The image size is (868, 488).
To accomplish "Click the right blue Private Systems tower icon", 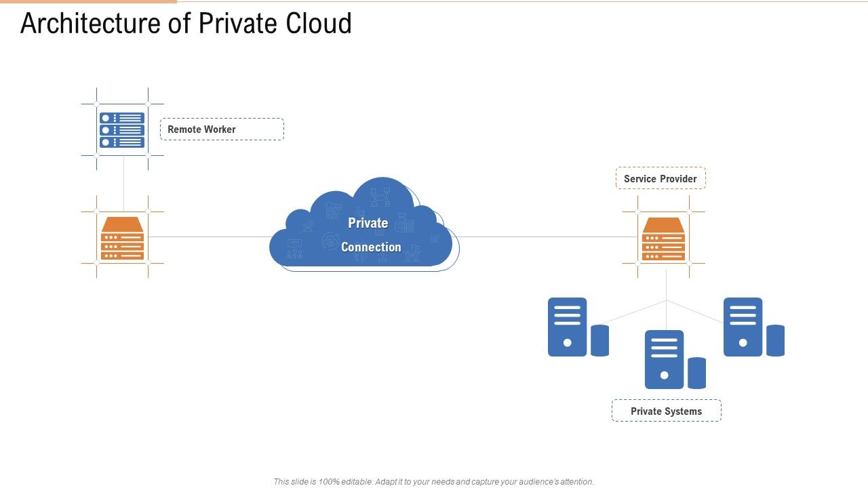I will click(754, 327).
